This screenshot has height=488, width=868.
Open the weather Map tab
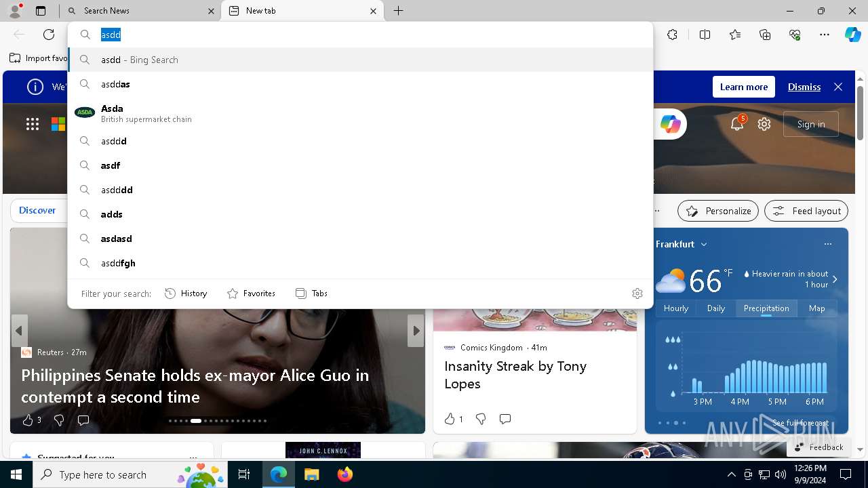click(x=816, y=308)
